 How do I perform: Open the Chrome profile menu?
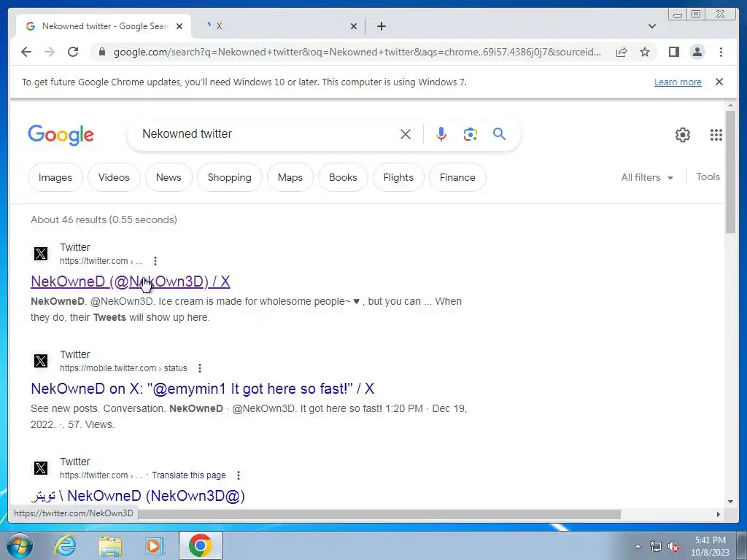pyautogui.click(x=697, y=52)
